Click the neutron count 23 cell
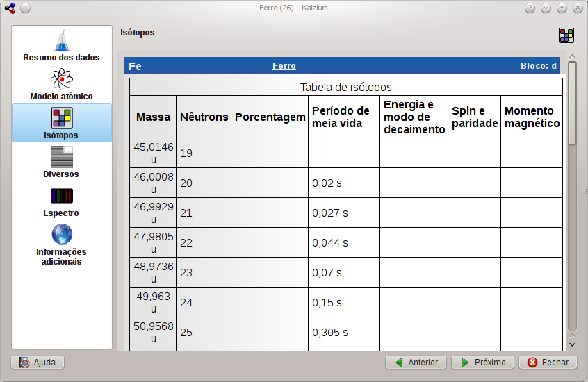The width and height of the screenshot is (588, 382). click(204, 272)
